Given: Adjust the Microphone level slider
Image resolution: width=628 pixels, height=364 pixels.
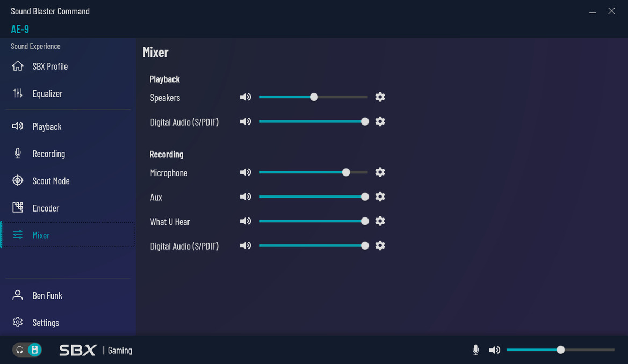Looking at the screenshot, I should coord(314,172).
